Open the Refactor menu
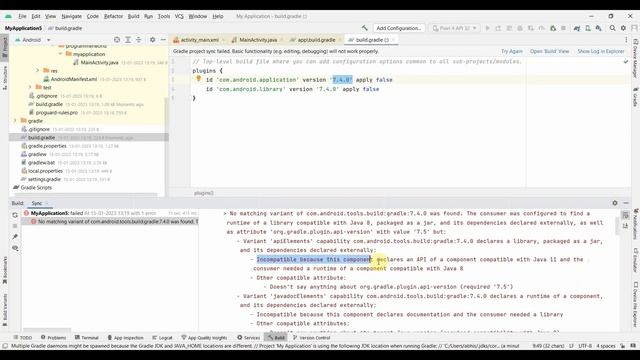The width and height of the screenshot is (640, 360). point(113,16)
